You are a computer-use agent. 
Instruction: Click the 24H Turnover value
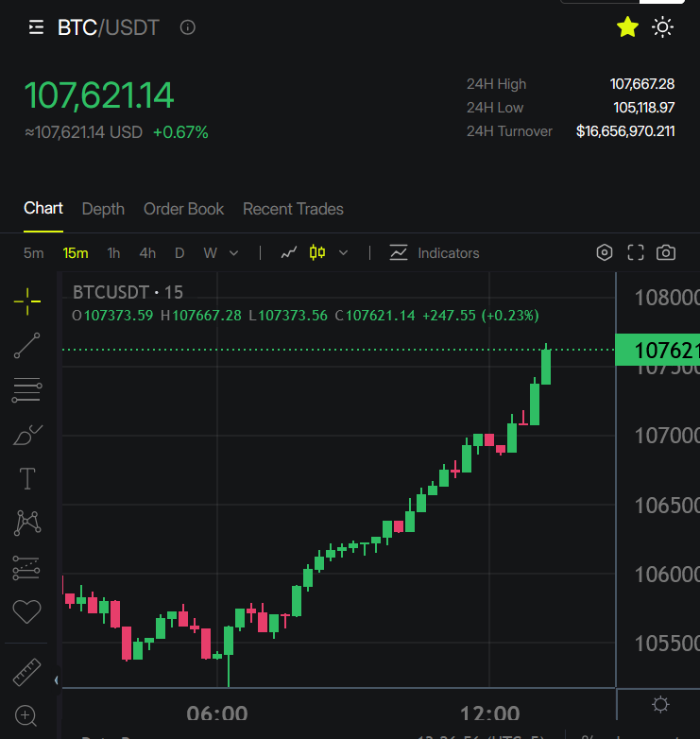(625, 131)
